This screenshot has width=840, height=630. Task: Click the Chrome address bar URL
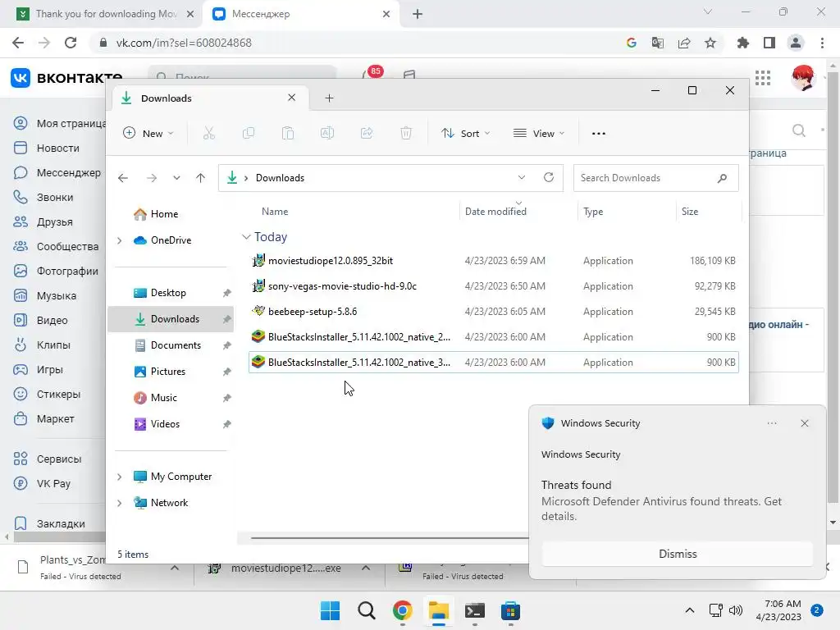[184, 43]
